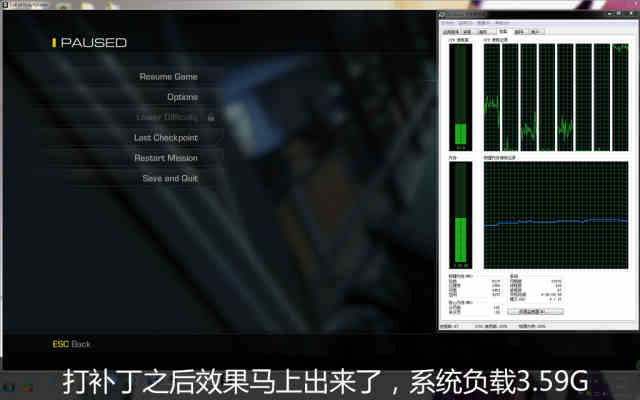
Task: Click the lock icon beside Lower Difficulty
Action: click(x=211, y=118)
